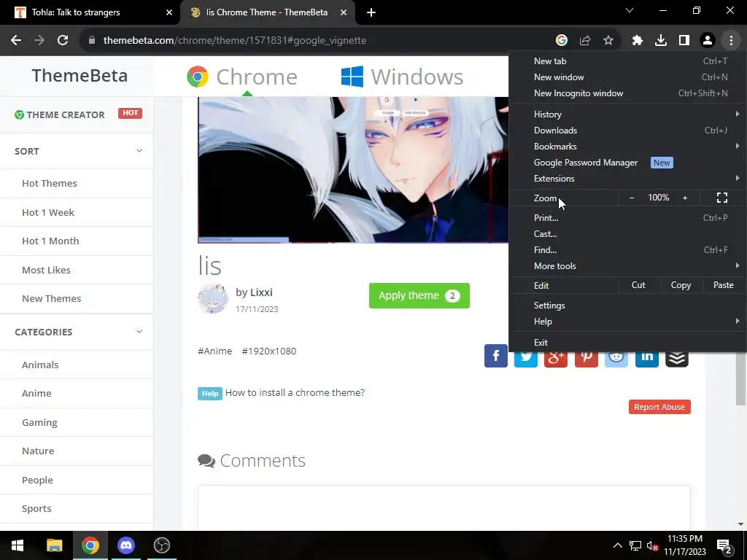Choose New Incognito window
Screen dimensions: 747x560
(628, 93)
